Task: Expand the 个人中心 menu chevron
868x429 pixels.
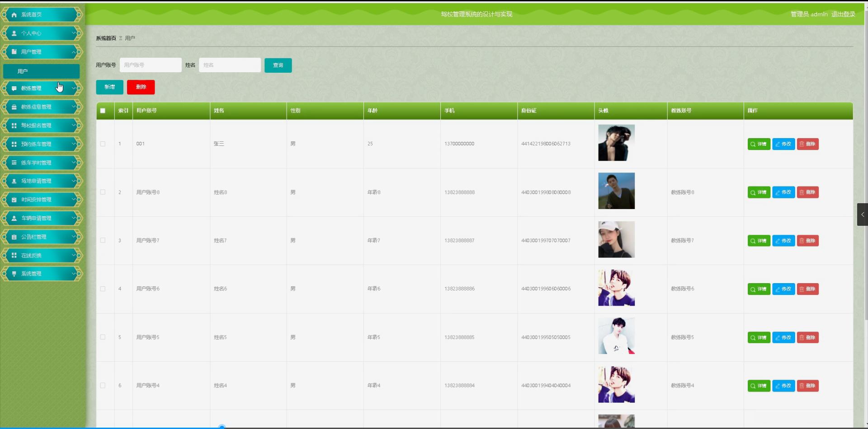Action: pyautogui.click(x=74, y=33)
